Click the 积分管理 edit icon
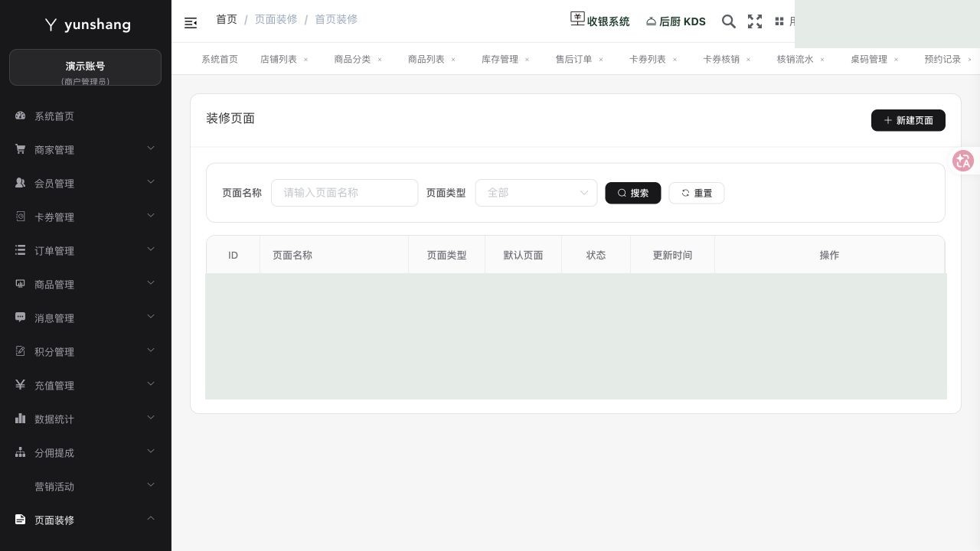980x551 pixels. (21, 351)
